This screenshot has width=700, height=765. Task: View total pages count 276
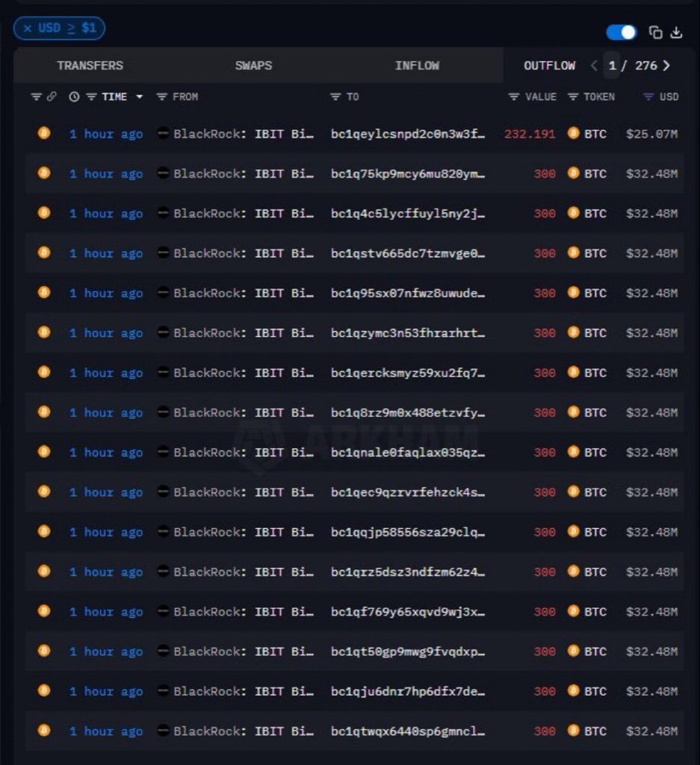click(x=646, y=66)
